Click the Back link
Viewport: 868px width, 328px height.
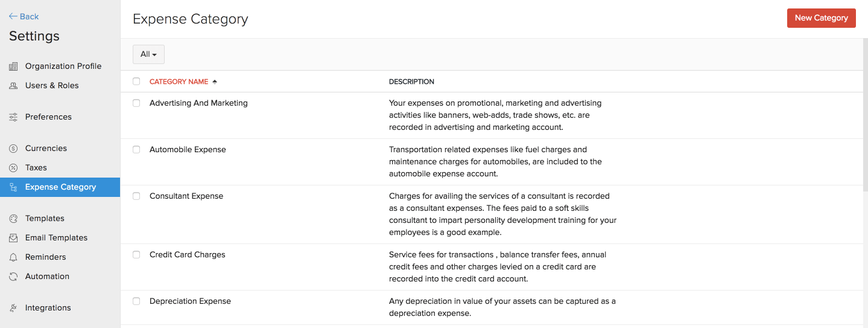tap(24, 16)
